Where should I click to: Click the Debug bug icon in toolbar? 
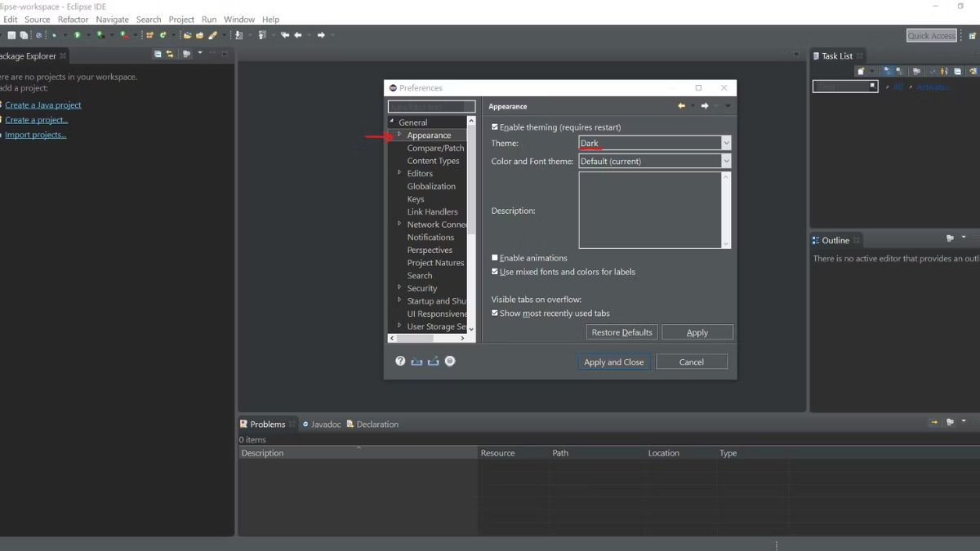pyautogui.click(x=54, y=35)
